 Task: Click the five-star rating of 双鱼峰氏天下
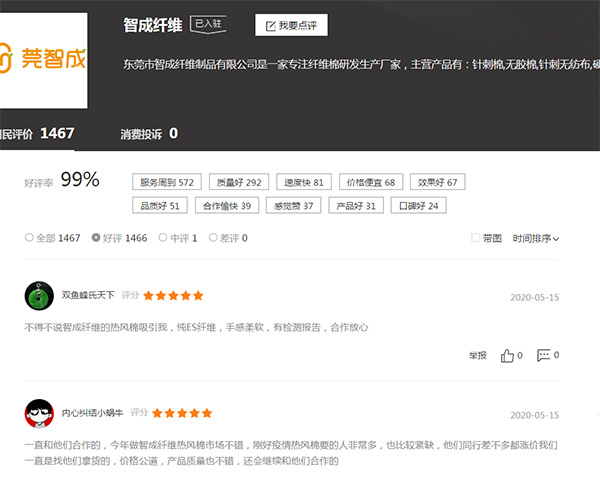click(173, 296)
